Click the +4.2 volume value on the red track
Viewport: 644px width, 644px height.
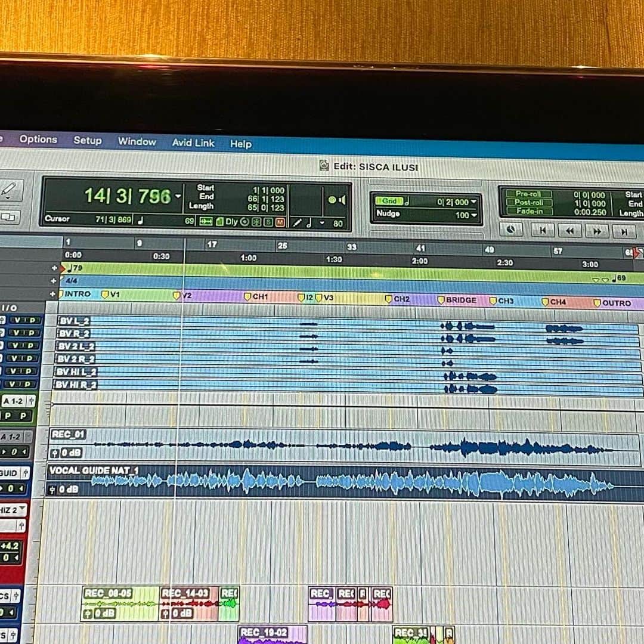click(10, 546)
